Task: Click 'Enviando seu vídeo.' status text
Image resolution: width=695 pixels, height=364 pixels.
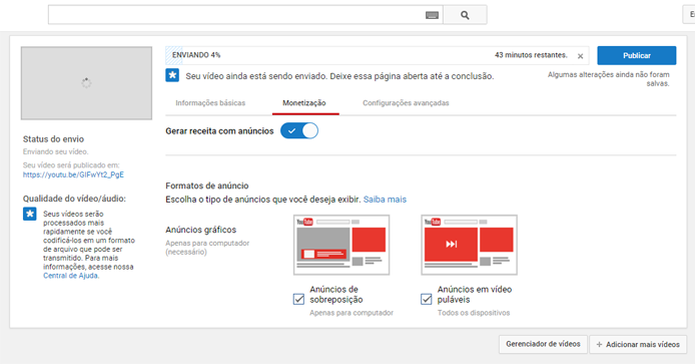Action: (55, 152)
